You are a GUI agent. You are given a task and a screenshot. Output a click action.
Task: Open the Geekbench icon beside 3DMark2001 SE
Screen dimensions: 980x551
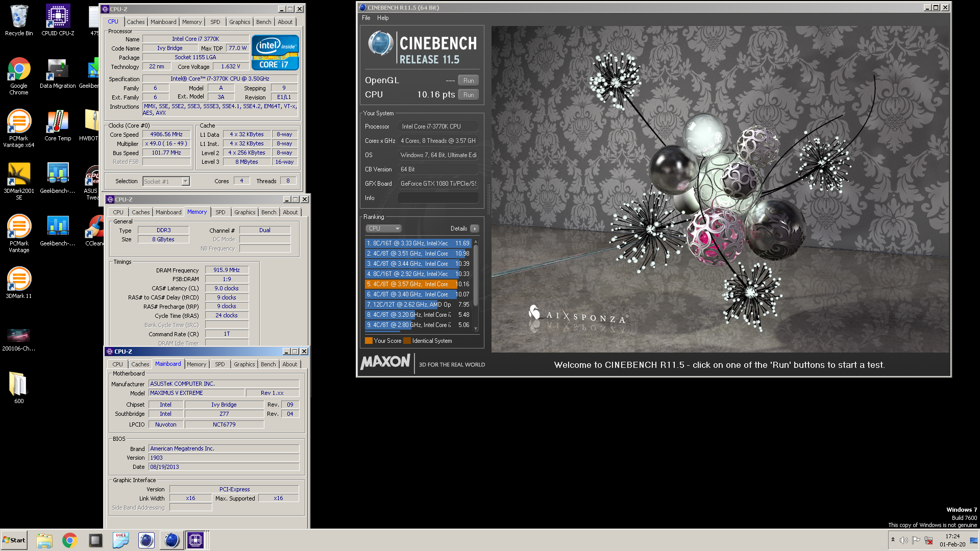58,179
